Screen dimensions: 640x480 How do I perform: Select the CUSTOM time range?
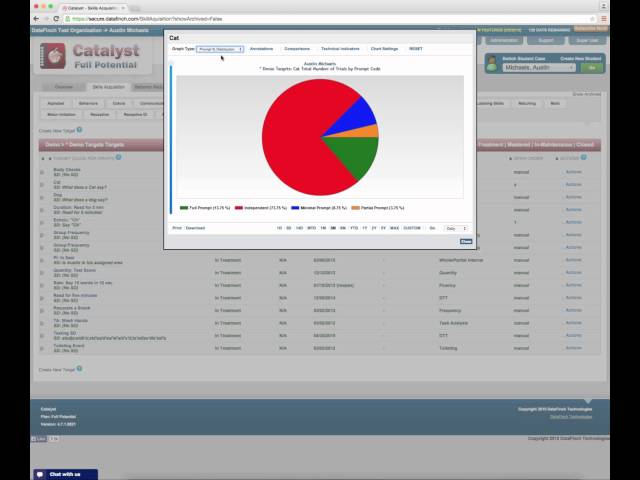click(412, 228)
